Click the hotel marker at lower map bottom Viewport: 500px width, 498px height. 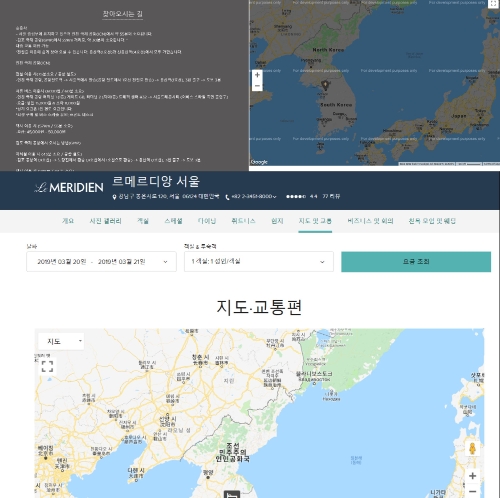(x=232, y=494)
